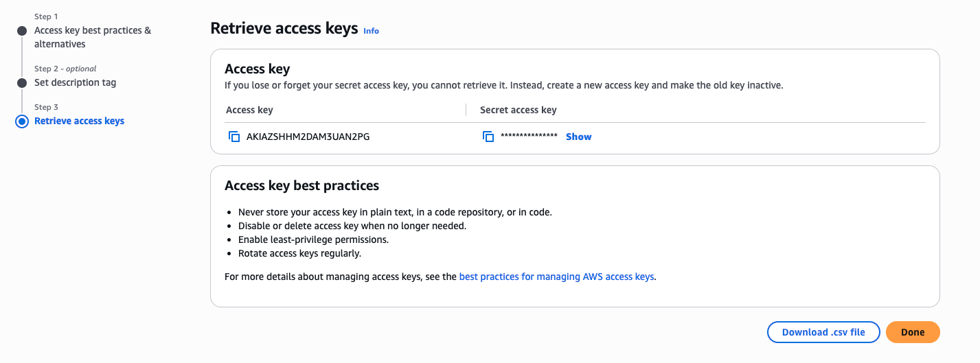
Task: Click the Secret access key column header
Action: point(519,110)
